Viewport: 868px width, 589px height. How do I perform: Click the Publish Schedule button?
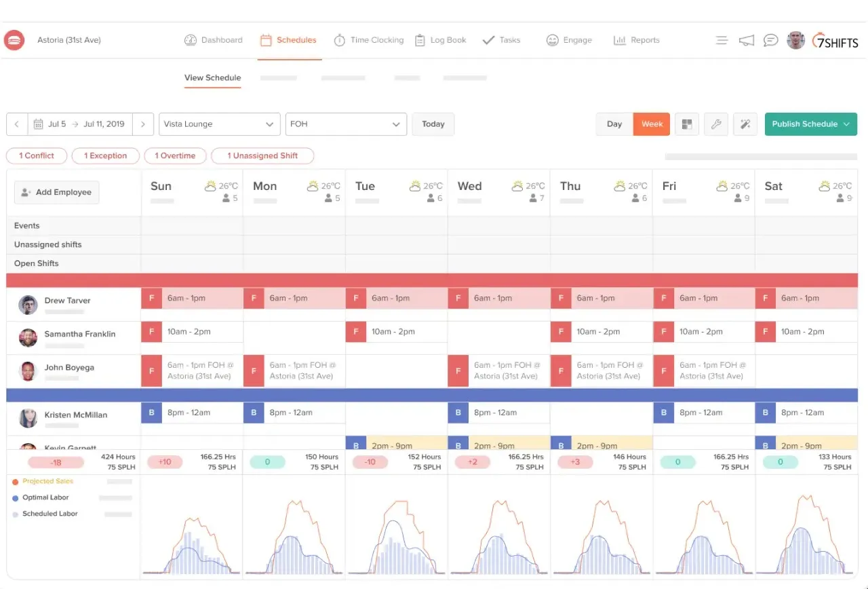pyautogui.click(x=811, y=124)
